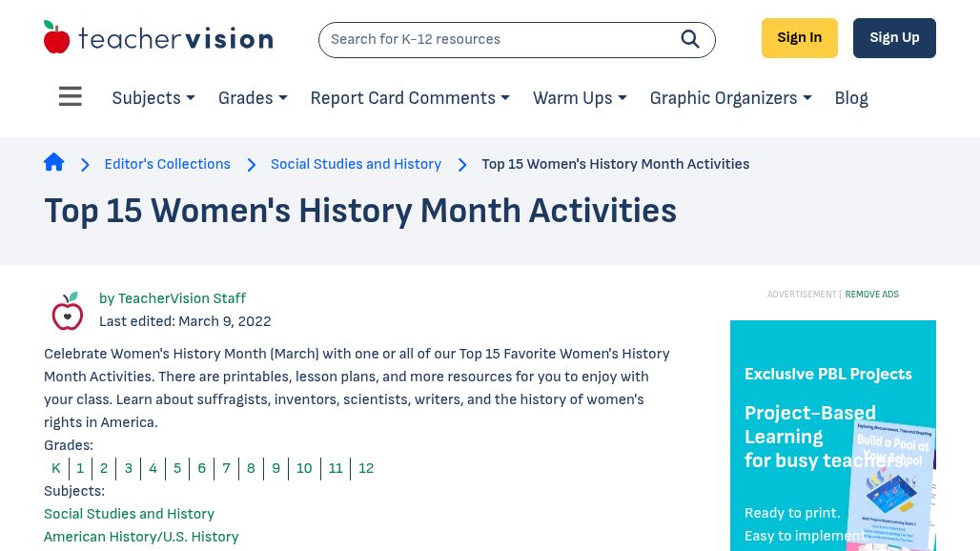
Task: Select grade 12 link
Action: coord(366,468)
